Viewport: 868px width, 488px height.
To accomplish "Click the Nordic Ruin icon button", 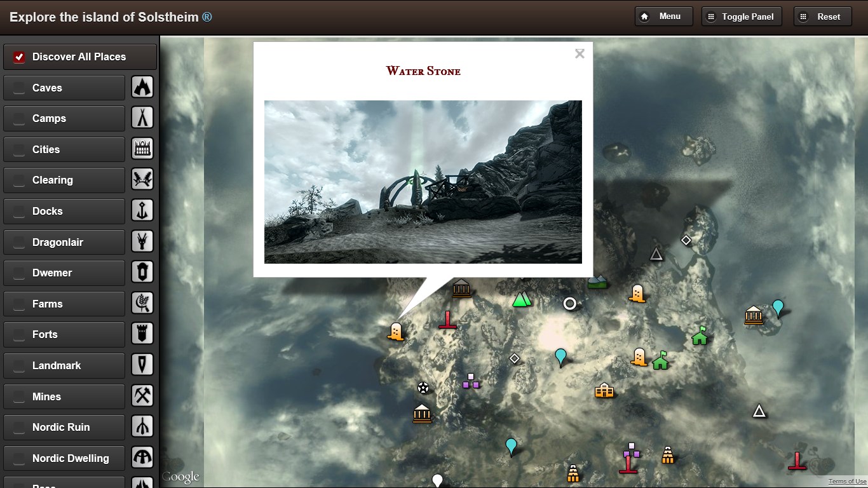I will (x=142, y=426).
